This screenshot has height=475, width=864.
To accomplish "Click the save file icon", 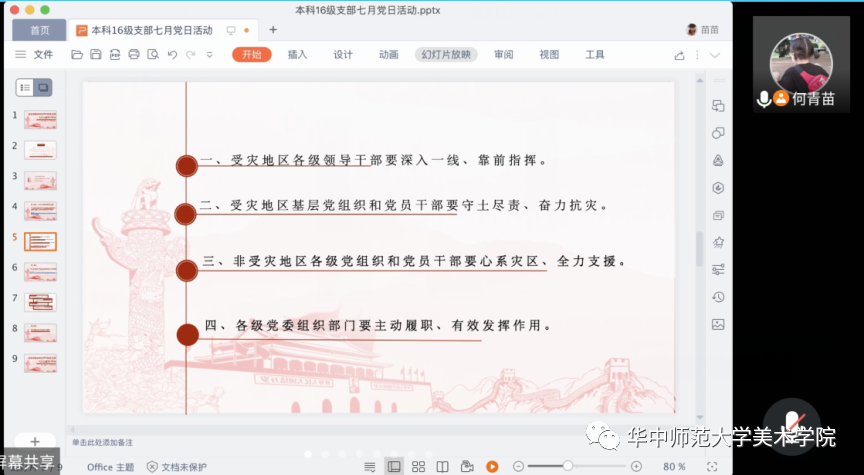I will coord(97,55).
